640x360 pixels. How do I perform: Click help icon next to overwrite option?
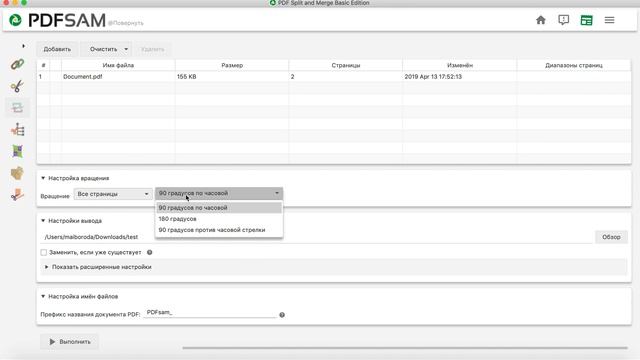(149, 252)
